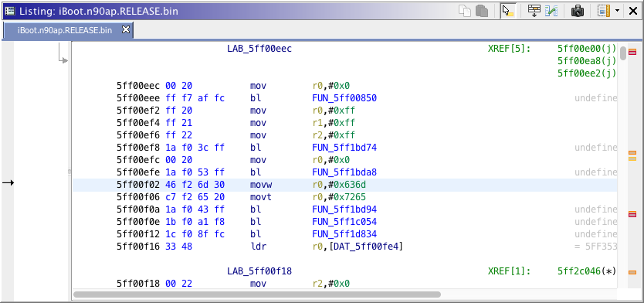Click operand r1,#0xff
The image size is (644, 303).
[x=334, y=123]
